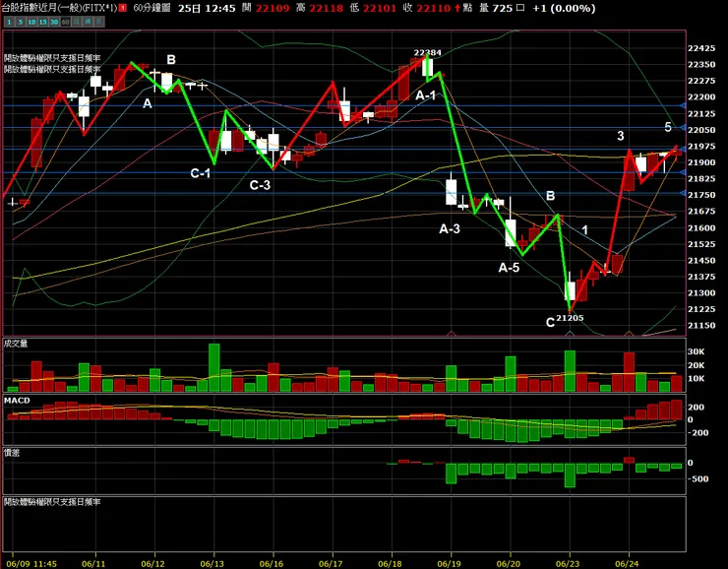The height and width of the screenshot is (569, 728).
Task: Click the '06/09 11:45' date axis label
Action: point(31,564)
